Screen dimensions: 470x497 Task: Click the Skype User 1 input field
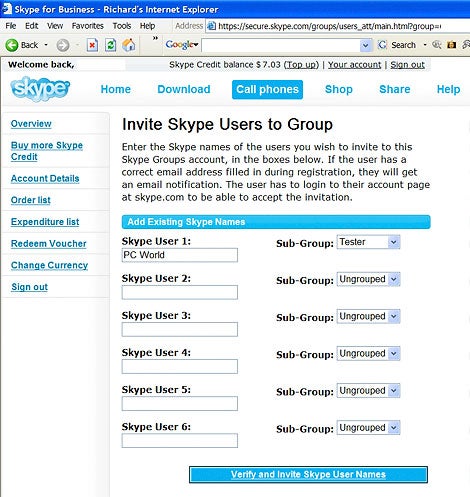pyautogui.click(x=180, y=255)
